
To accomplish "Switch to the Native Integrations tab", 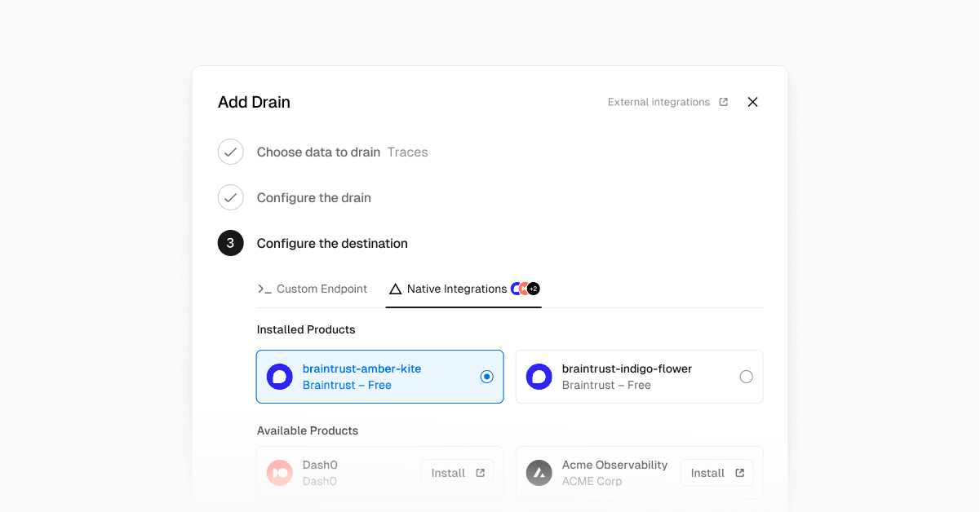I will [x=456, y=289].
